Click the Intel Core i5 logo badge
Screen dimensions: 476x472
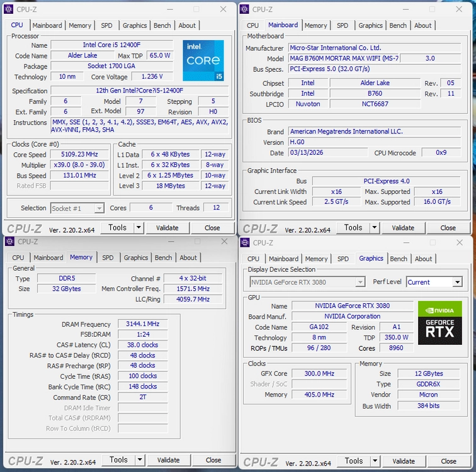point(203,60)
